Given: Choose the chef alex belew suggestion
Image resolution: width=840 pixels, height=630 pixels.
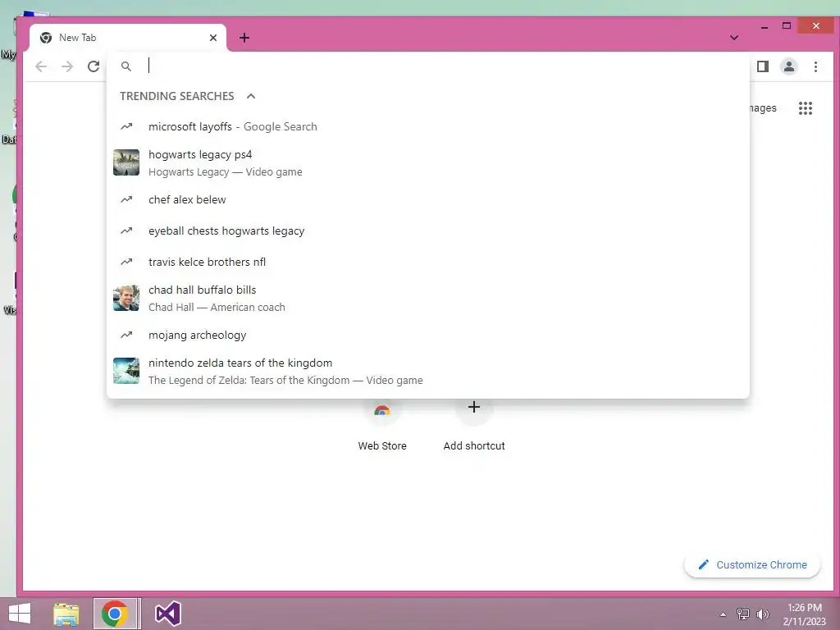Looking at the screenshot, I should click(x=428, y=200).
